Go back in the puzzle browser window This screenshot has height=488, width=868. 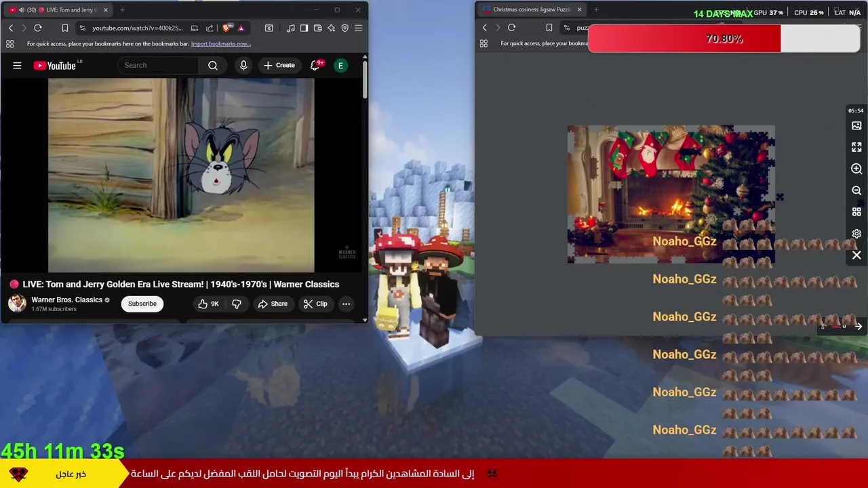[484, 28]
